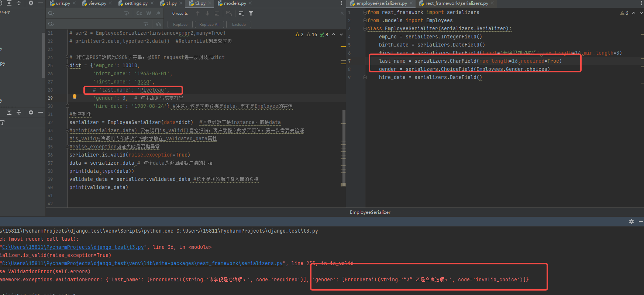Open project panel settings gear
Viewport: 644px width, 295px height.
click(x=31, y=3)
